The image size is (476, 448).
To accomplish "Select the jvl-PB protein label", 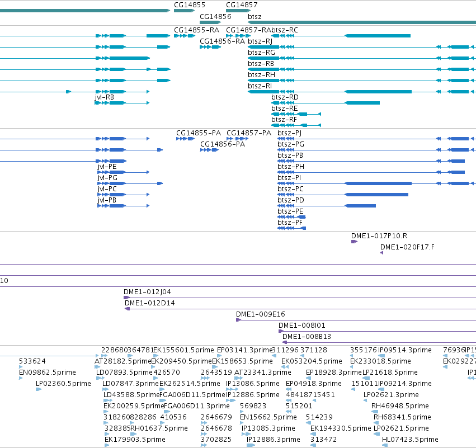I will click(x=107, y=200).
